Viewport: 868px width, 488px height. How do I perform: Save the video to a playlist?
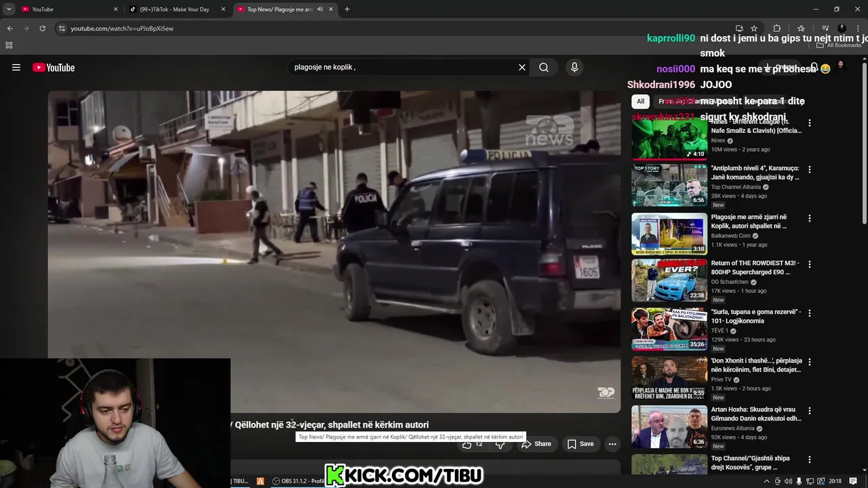point(580,444)
